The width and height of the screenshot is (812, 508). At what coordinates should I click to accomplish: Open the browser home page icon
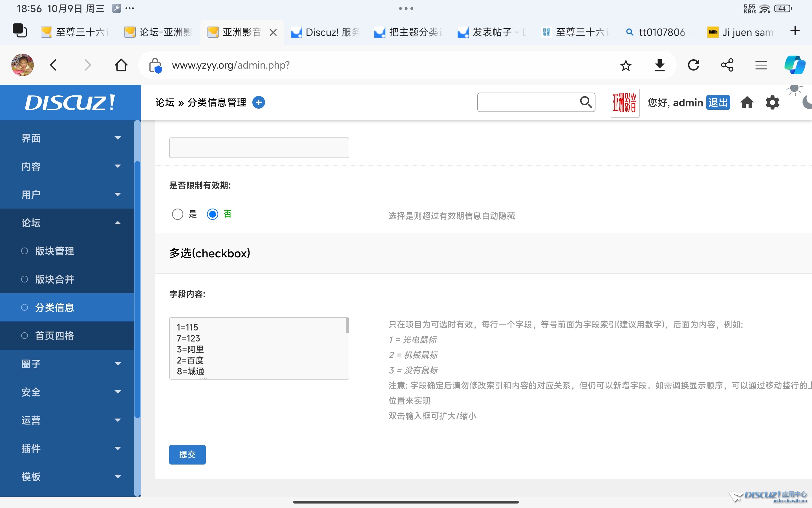click(121, 65)
